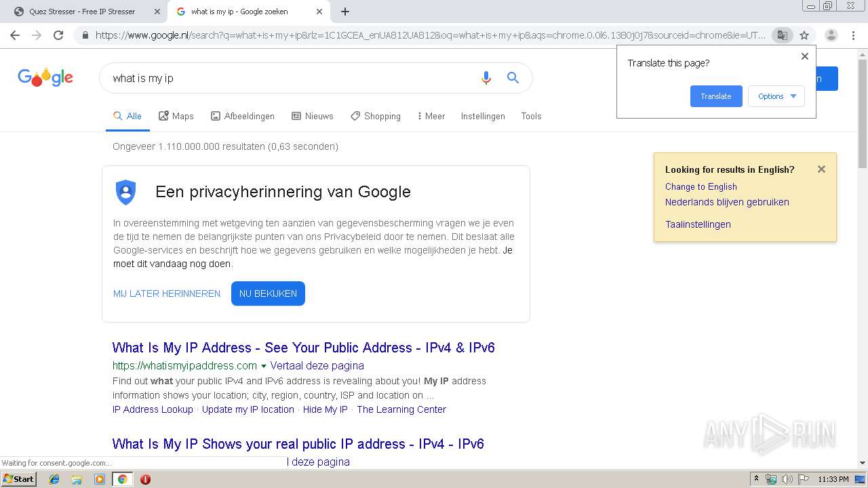Dismiss the Translate this page popup
The image size is (868, 488).
(805, 56)
